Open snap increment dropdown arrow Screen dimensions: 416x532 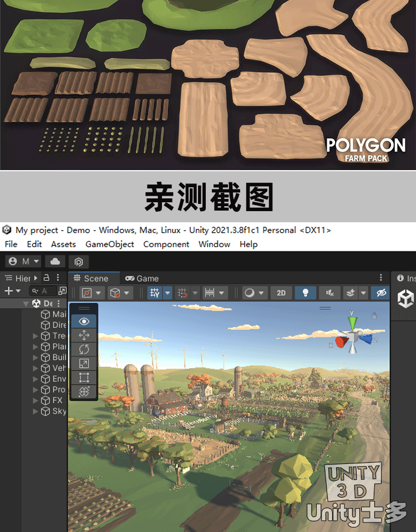(x=221, y=293)
